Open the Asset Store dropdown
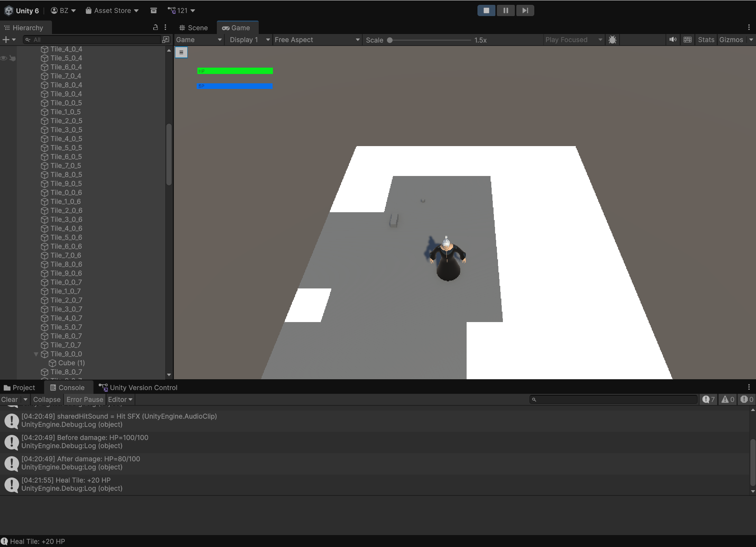Screen dimensions: 756x547 112,10
